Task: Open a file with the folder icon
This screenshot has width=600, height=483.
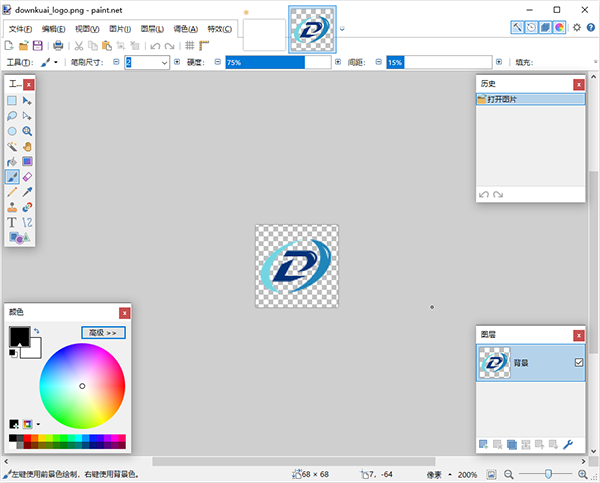Action: (x=24, y=46)
